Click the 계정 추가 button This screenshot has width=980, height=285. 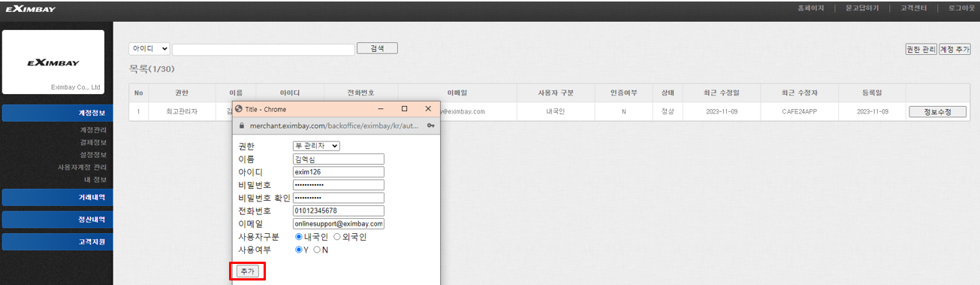tap(955, 50)
